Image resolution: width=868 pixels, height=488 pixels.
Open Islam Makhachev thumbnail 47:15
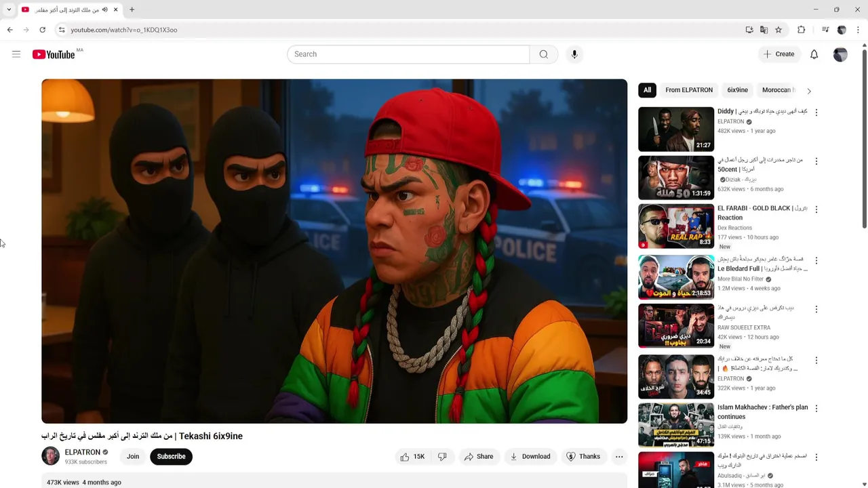(676, 425)
